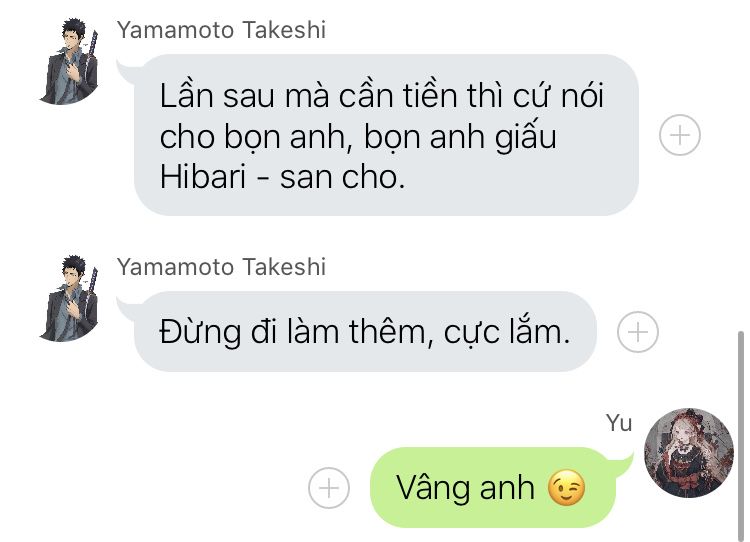Open Yamamoto Takeshi's avatar on the first message
750x542 pixels.
pyautogui.click(x=70, y=61)
